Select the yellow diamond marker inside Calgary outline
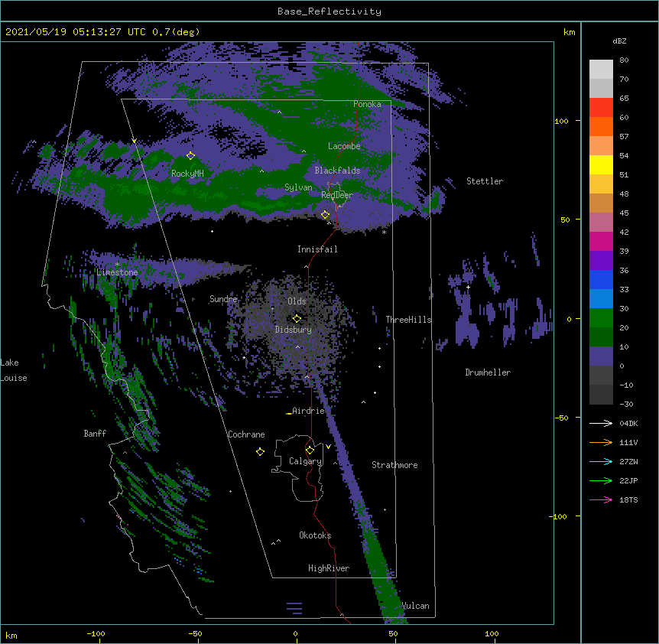Screen dimensions: 659x644 310,450
